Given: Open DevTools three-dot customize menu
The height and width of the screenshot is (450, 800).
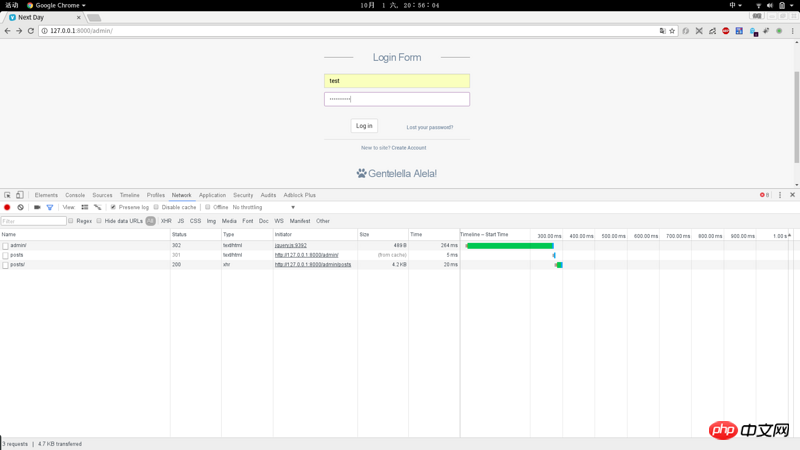Looking at the screenshot, I should (x=780, y=195).
